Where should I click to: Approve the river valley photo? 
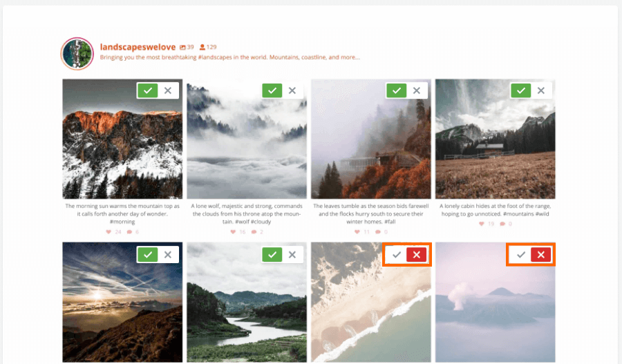click(272, 255)
